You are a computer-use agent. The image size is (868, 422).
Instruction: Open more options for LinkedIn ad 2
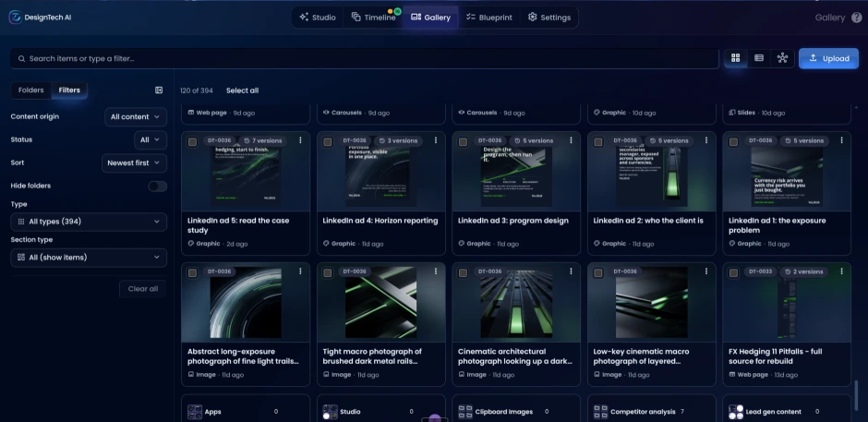[706, 140]
